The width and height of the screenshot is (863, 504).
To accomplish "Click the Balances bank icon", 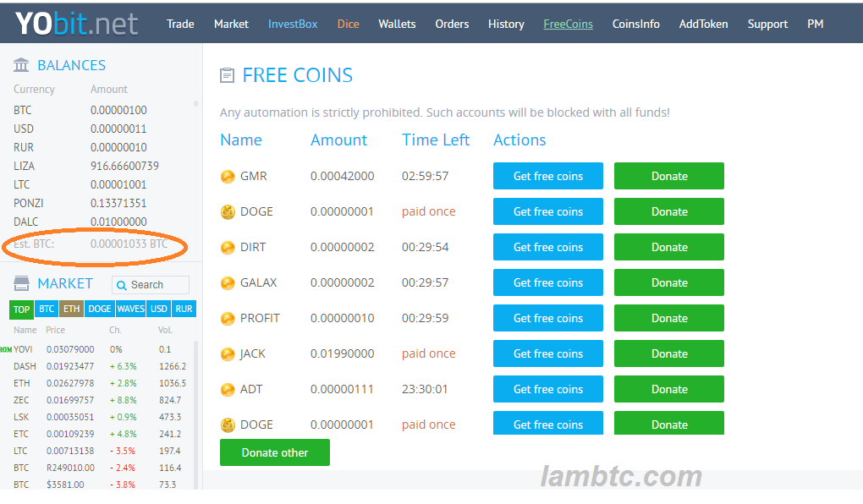I will 21,65.
